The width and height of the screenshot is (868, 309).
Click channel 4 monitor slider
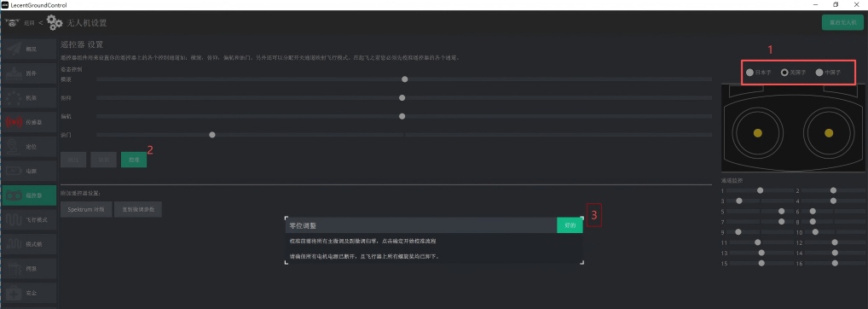(833, 201)
